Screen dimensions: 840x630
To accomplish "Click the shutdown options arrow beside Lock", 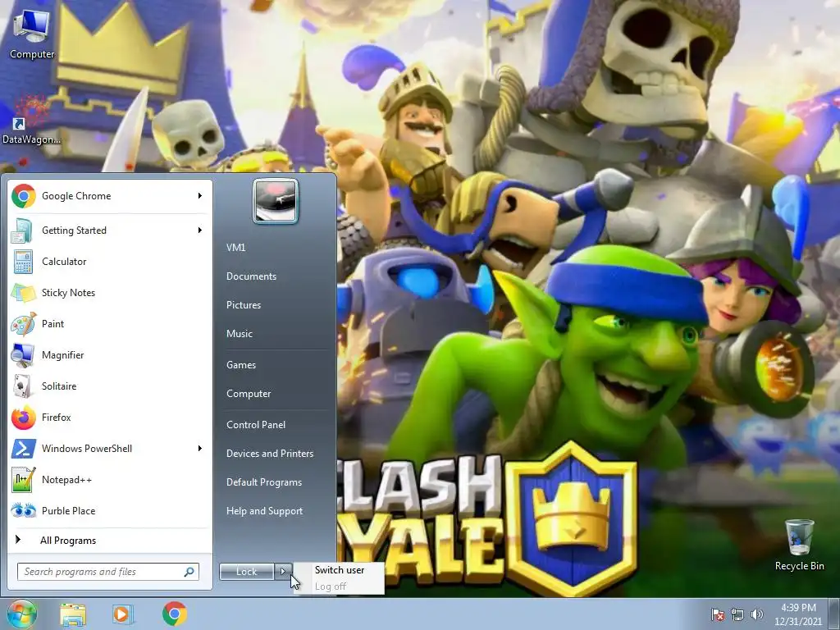I will pyautogui.click(x=283, y=572).
